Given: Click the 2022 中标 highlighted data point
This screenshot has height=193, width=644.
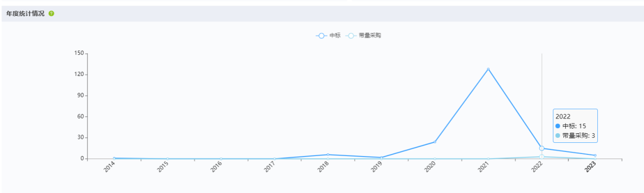Looking at the screenshot, I should 541,148.
